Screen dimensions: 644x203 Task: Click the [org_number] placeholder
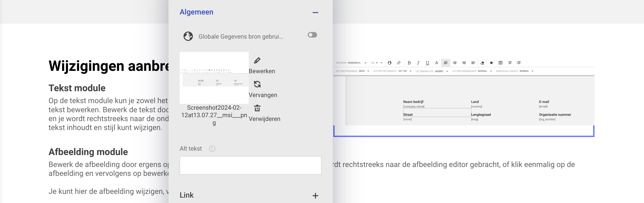pyautogui.click(x=547, y=119)
